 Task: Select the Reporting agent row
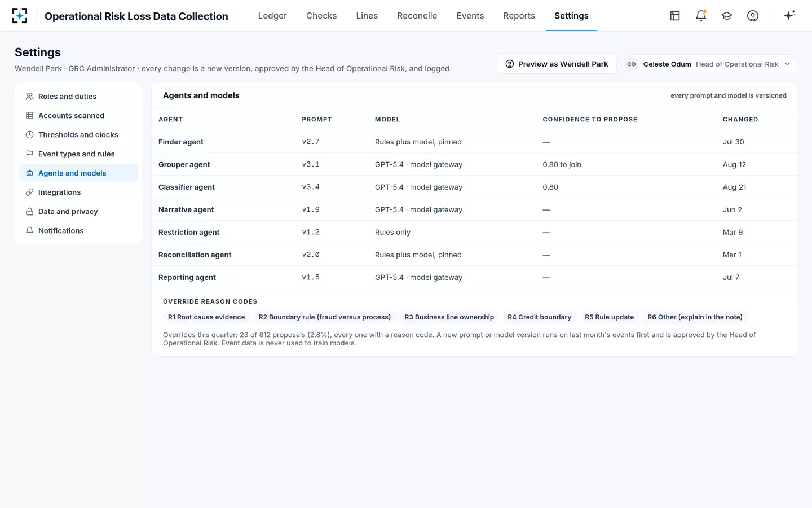[x=475, y=277]
